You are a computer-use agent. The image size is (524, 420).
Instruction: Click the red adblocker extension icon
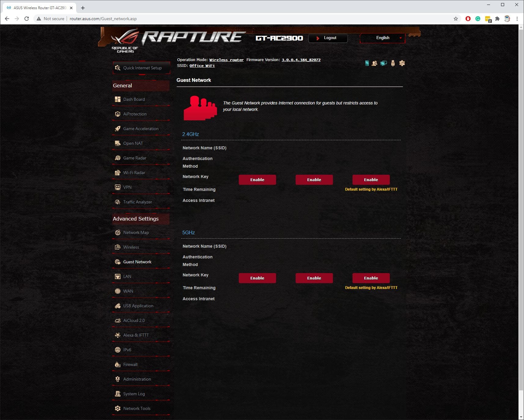tap(468, 19)
